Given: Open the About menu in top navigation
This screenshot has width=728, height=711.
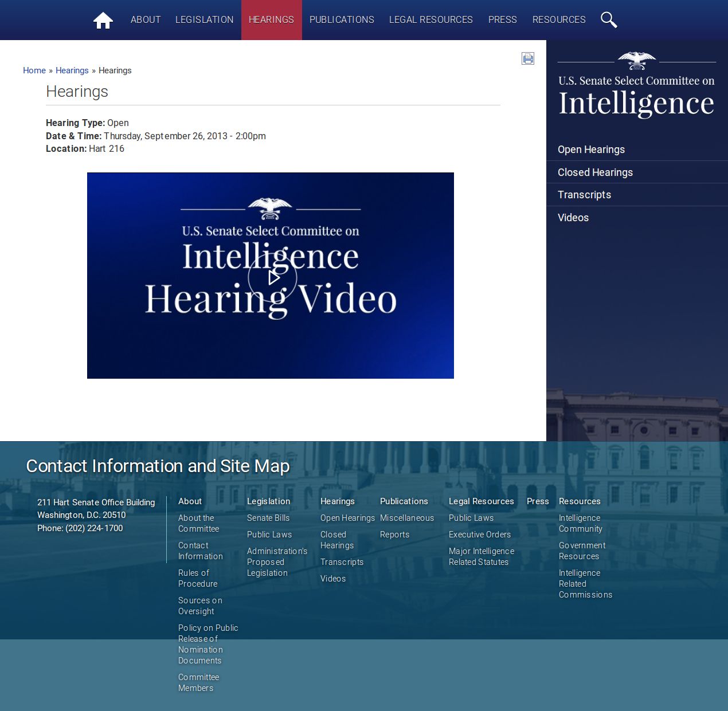Looking at the screenshot, I should click(146, 20).
